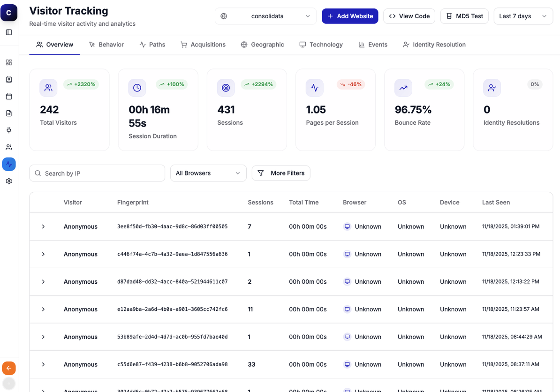The width and height of the screenshot is (560, 392).
Task: Expand the first Anonymous visitor row
Action: [x=43, y=226]
